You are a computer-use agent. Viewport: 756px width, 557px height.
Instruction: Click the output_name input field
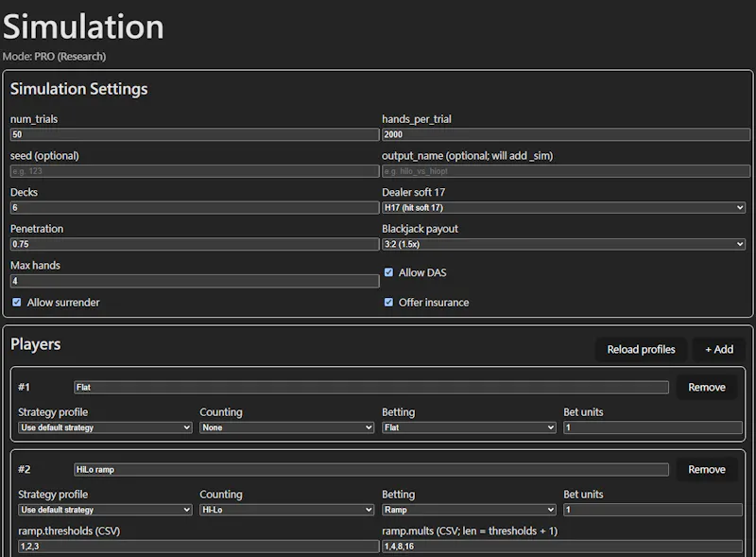pos(566,171)
